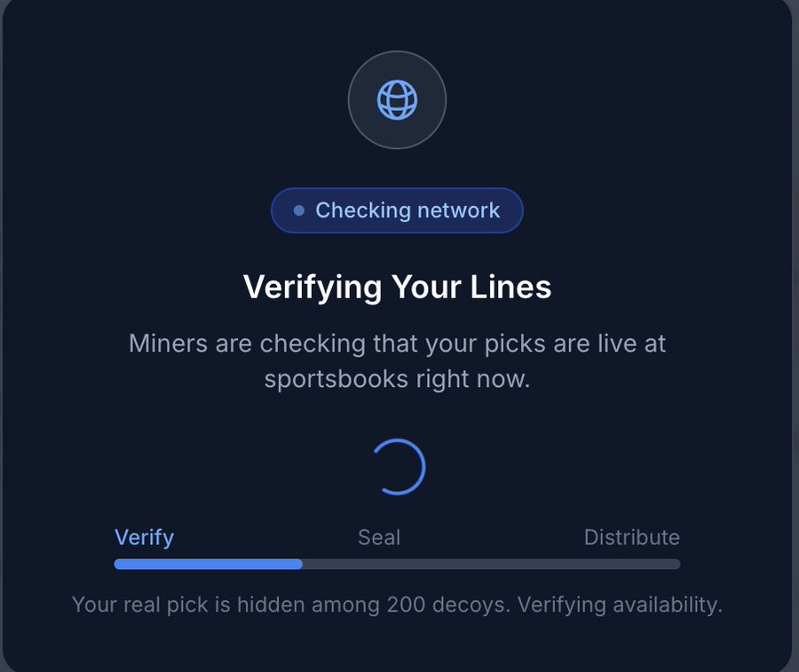Click the Verifying availability footer text
This screenshot has width=799, height=672.
pyautogui.click(x=620, y=605)
